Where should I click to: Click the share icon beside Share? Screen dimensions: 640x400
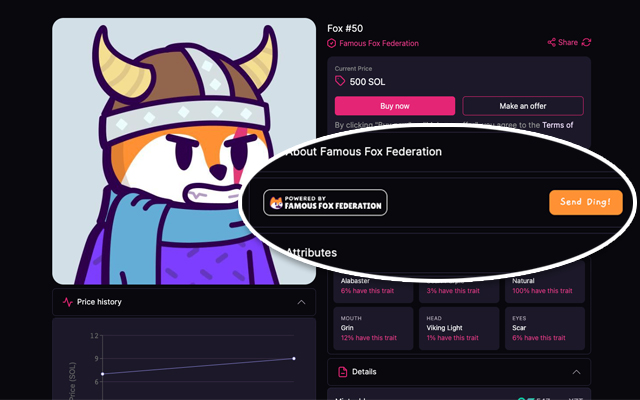pyautogui.click(x=551, y=43)
